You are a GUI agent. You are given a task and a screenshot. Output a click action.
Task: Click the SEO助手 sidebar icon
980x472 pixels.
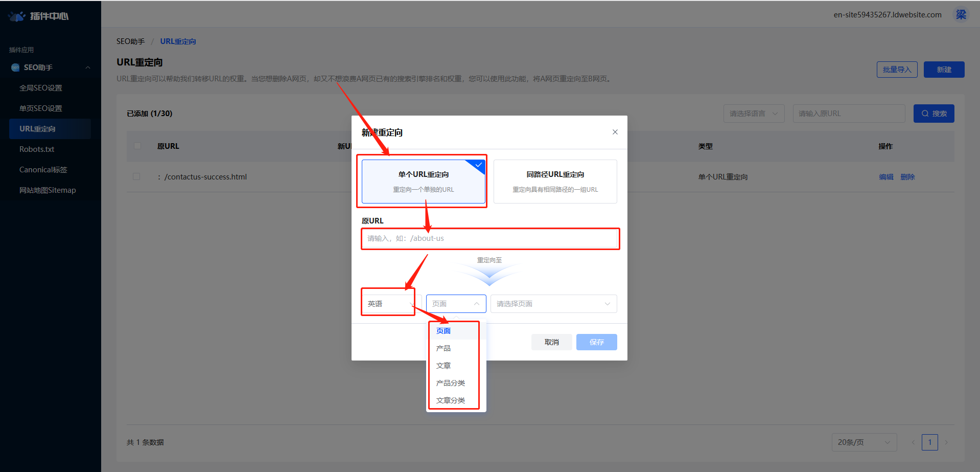[15, 68]
